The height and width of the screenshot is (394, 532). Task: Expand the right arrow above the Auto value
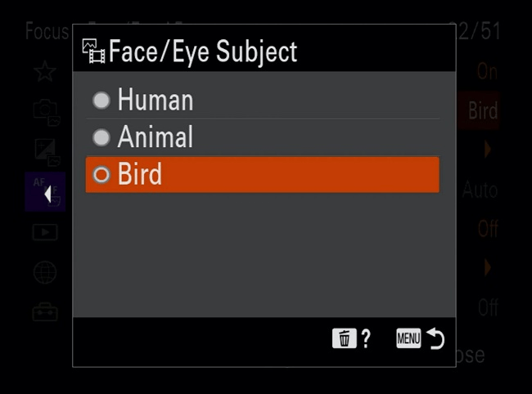(x=489, y=150)
